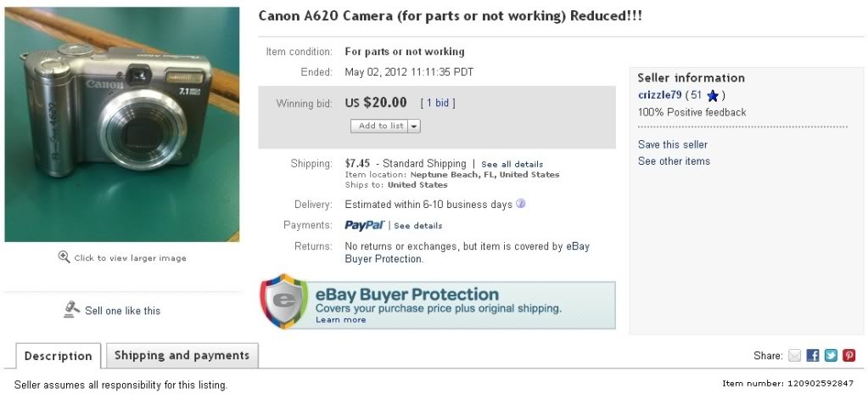Share listing on Twitter icon
The width and height of the screenshot is (868, 394).
831,356
